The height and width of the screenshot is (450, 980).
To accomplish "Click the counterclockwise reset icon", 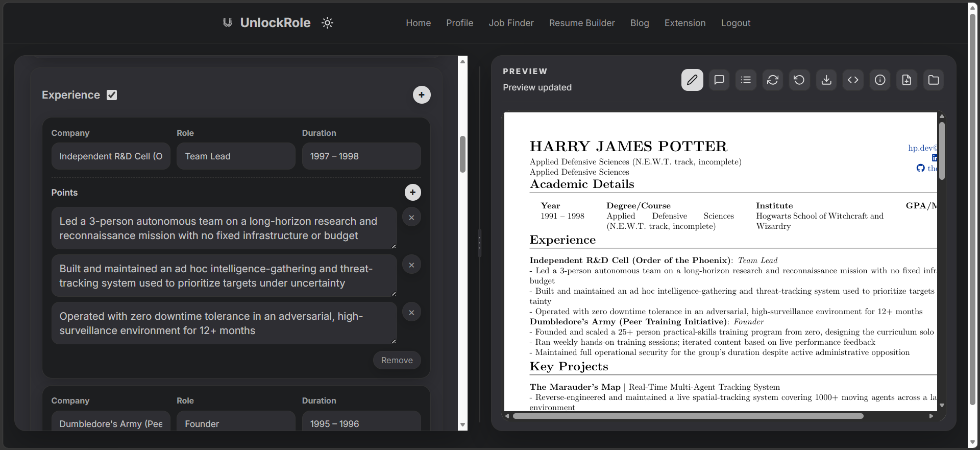I will 799,80.
